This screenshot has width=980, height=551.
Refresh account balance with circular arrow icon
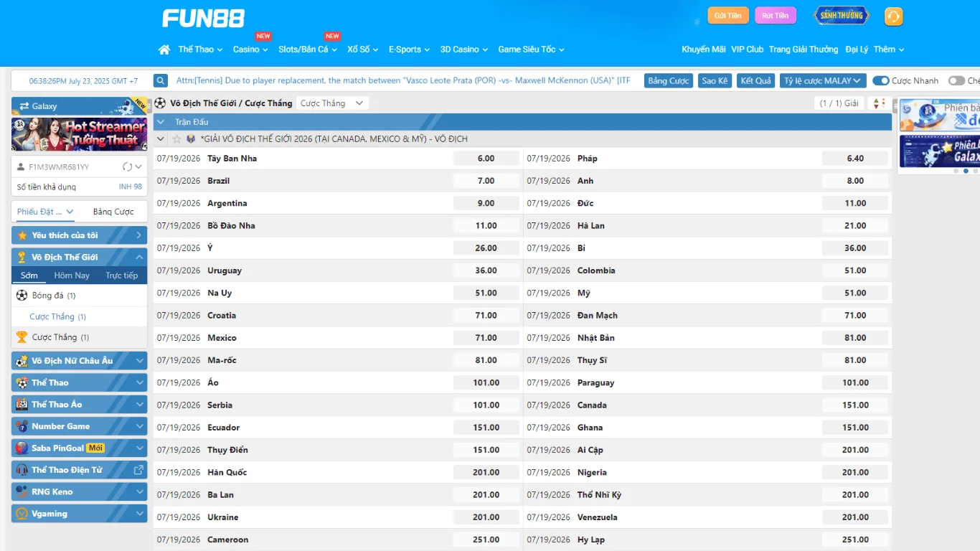(128, 167)
